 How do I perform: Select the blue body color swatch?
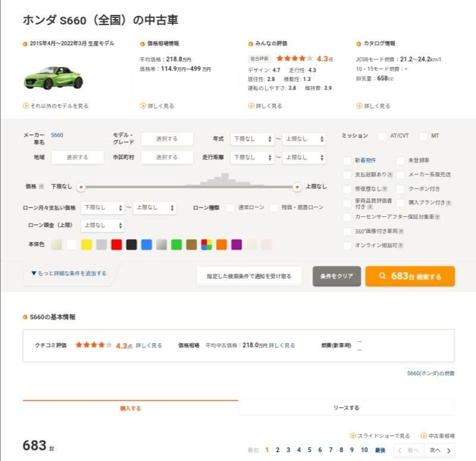[x=146, y=245]
